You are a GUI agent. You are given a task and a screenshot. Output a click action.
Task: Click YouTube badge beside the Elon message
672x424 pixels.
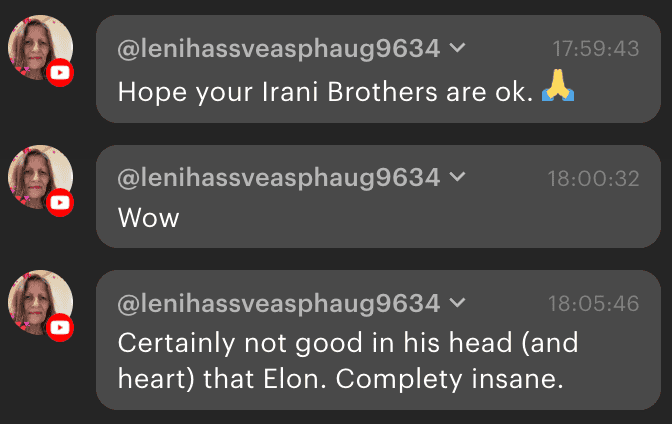(60, 326)
